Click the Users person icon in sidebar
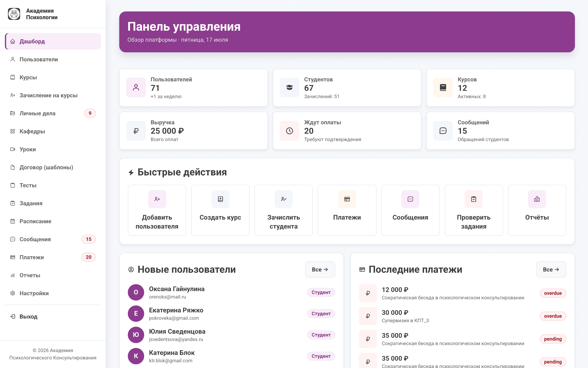Viewport: 588px width, 368px height. pyautogui.click(x=13, y=59)
